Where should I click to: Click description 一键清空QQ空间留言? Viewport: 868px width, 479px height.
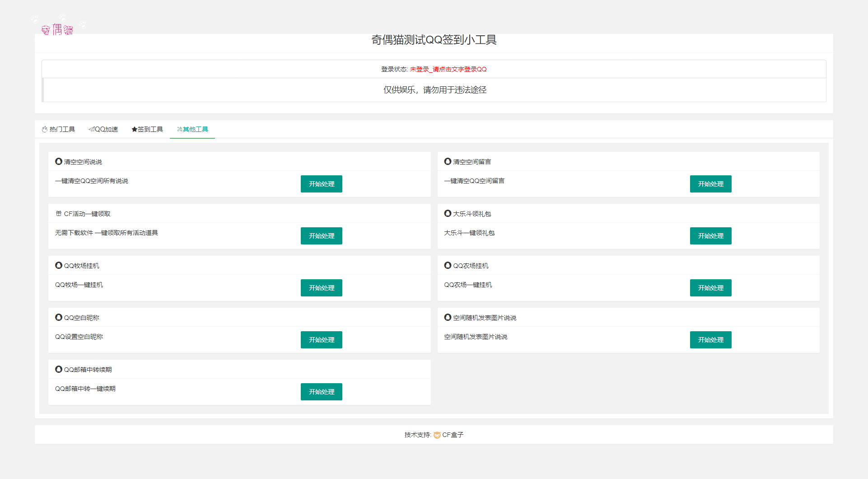(x=474, y=181)
